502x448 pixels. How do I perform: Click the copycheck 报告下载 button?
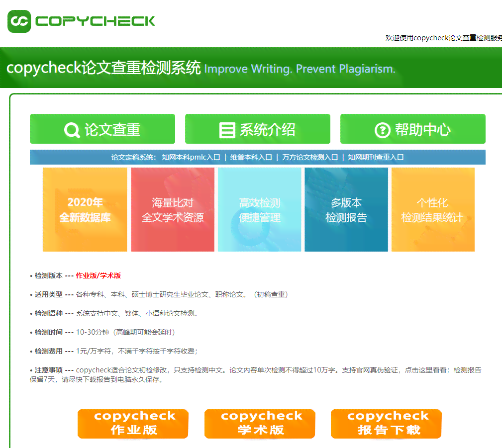(386, 424)
